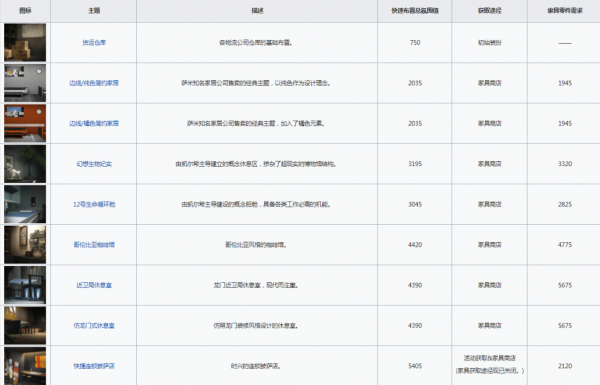Click the orange-walled room thumbnail

click(25, 123)
